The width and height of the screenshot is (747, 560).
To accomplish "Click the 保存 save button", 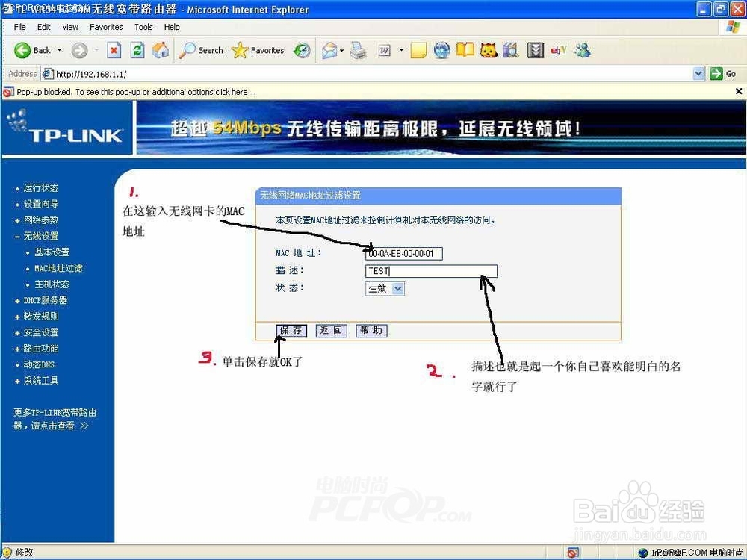I will point(291,330).
